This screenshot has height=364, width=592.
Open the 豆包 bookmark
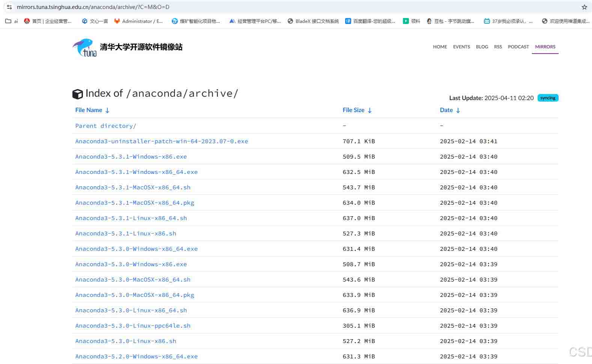pyautogui.click(x=451, y=21)
